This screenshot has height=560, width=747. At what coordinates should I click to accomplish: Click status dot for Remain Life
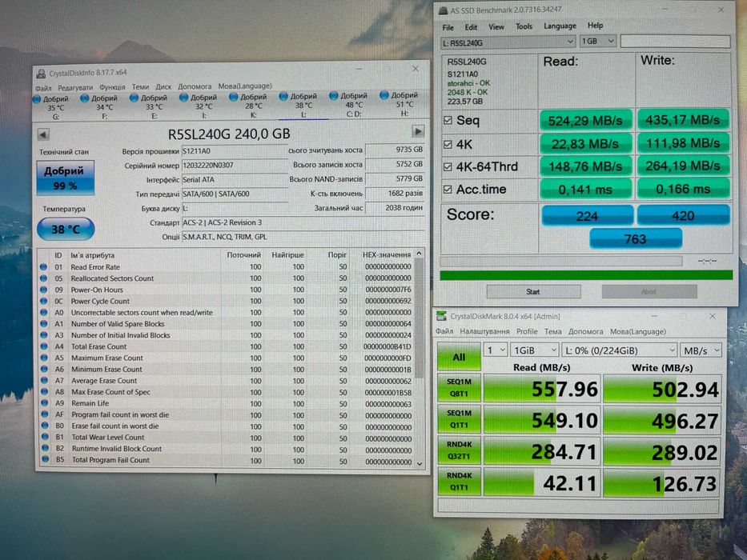click(45, 403)
